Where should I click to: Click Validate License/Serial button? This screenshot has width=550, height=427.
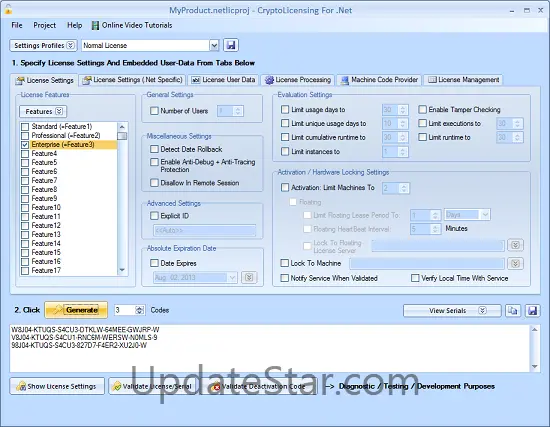[153, 386]
